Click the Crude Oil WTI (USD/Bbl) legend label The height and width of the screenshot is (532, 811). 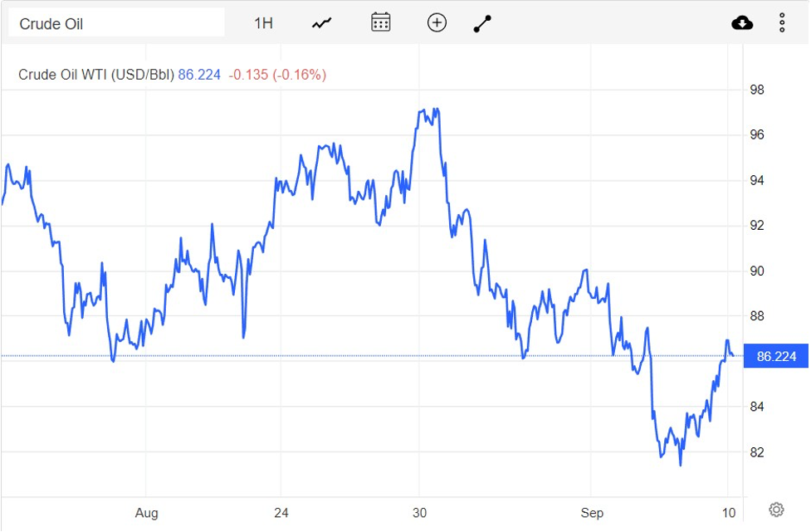click(96, 75)
